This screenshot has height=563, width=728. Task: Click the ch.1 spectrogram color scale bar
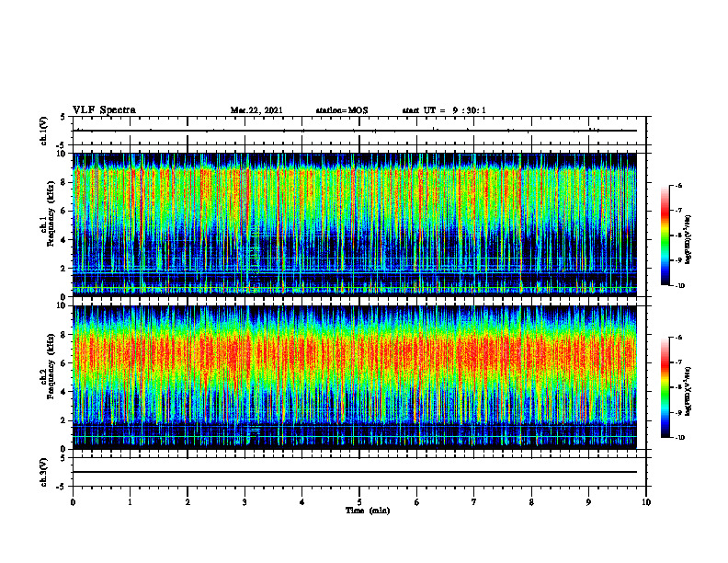(x=665, y=236)
